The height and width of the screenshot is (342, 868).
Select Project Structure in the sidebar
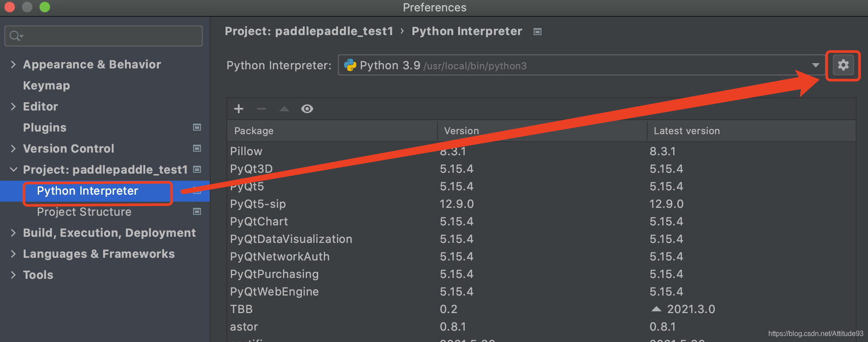(x=84, y=212)
